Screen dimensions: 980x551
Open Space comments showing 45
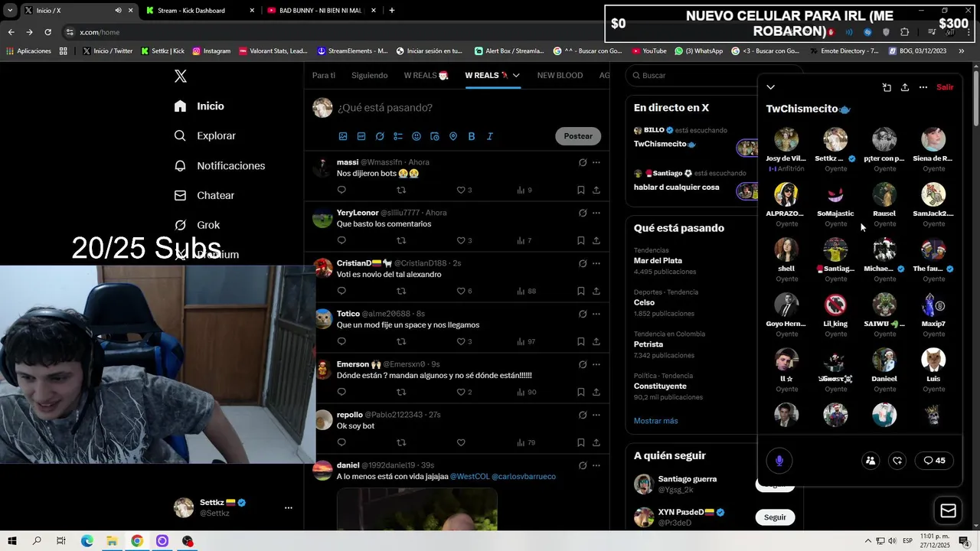[x=934, y=461]
